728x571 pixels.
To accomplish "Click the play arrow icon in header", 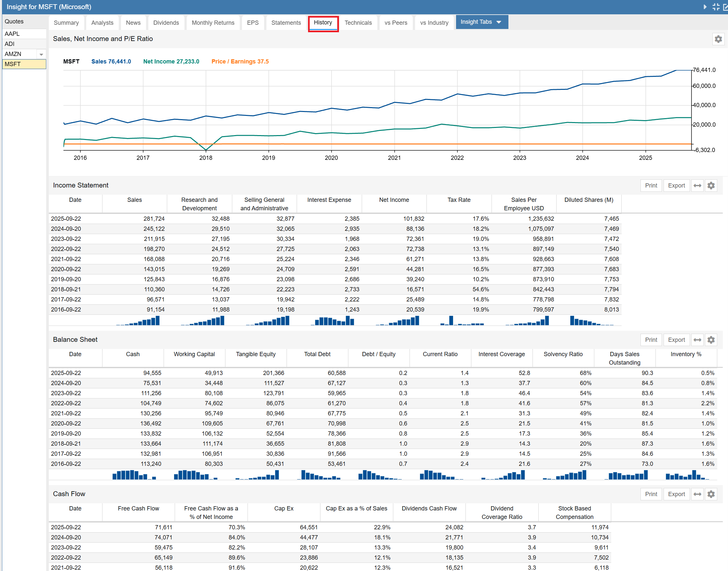I will pyautogui.click(x=705, y=7).
